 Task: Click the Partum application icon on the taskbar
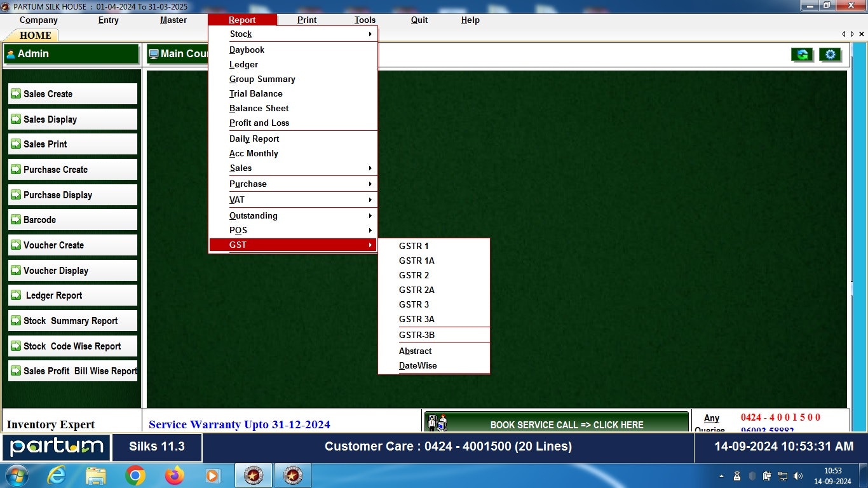coord(253,475)
